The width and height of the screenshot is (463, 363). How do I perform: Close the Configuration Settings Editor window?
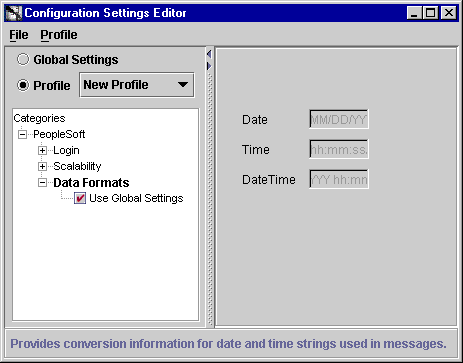click(x=449, y=13)
